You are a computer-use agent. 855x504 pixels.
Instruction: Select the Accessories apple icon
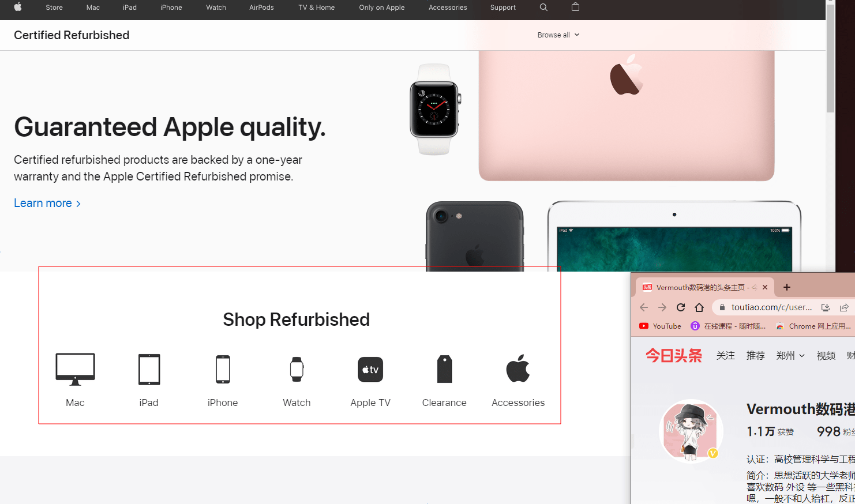pos(518,368)
